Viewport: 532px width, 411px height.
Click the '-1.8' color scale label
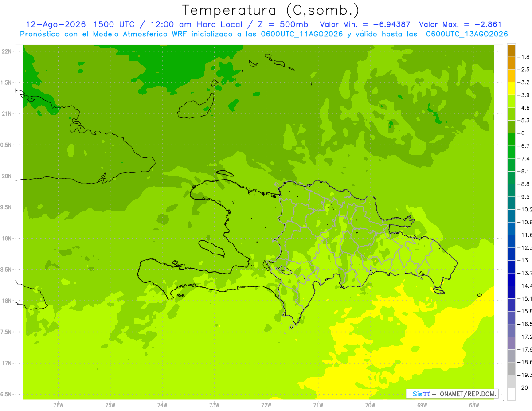[x=524, y=57]
